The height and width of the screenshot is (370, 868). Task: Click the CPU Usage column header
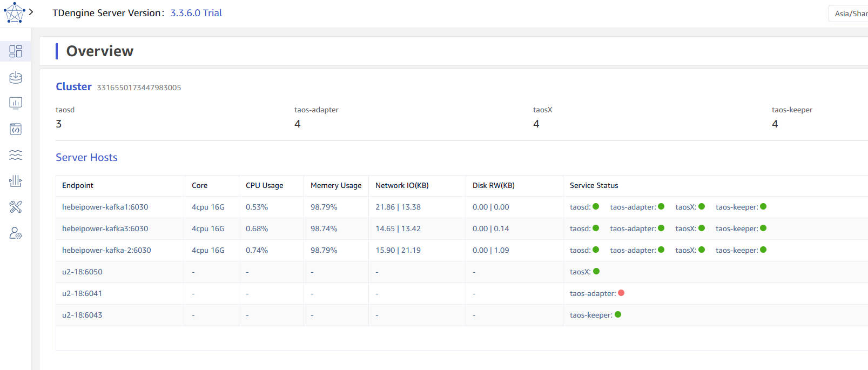[x=264, y=185]
